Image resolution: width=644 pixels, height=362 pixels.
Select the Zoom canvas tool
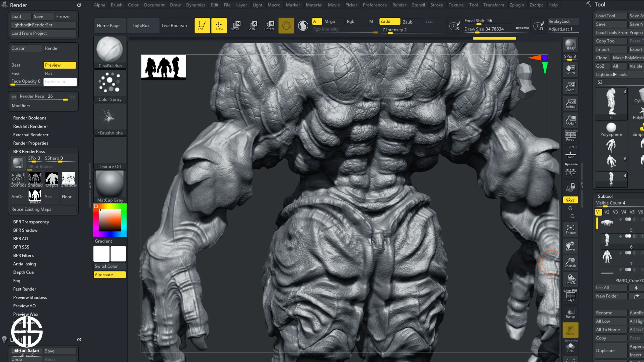[570, 86]
